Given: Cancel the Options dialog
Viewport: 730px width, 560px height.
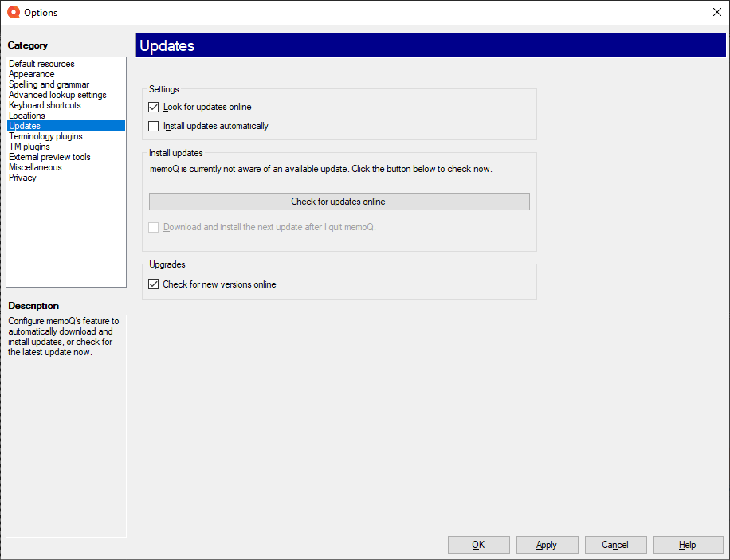Looking at the screenshot, I should [614, 545].
